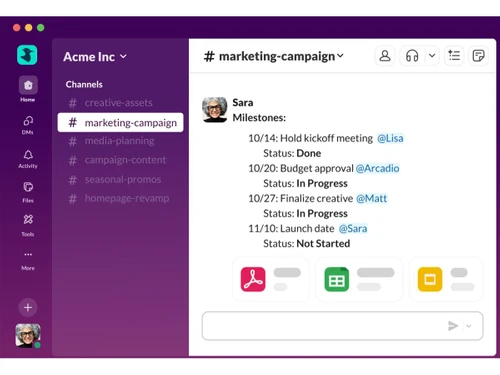Click '10/20: Budget approval' text
This screenshot has height=375, width=500.
coord(301,168)
